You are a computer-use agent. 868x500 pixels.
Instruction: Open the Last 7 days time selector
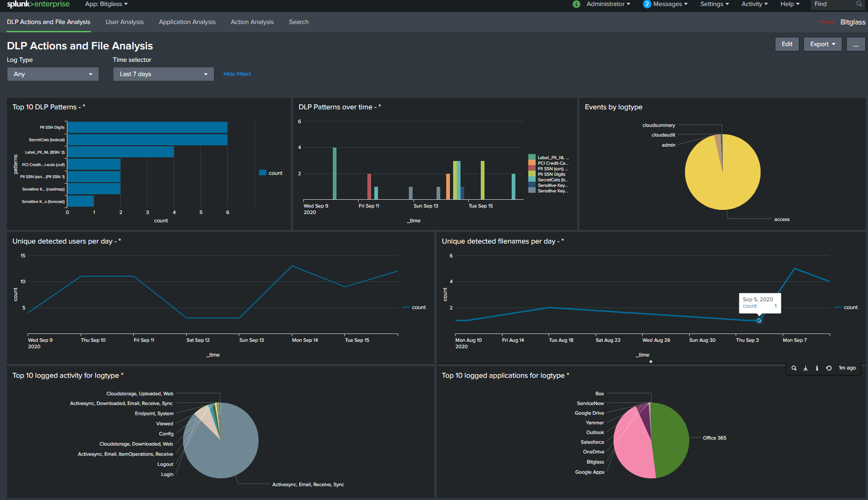(x=163, y=74)
